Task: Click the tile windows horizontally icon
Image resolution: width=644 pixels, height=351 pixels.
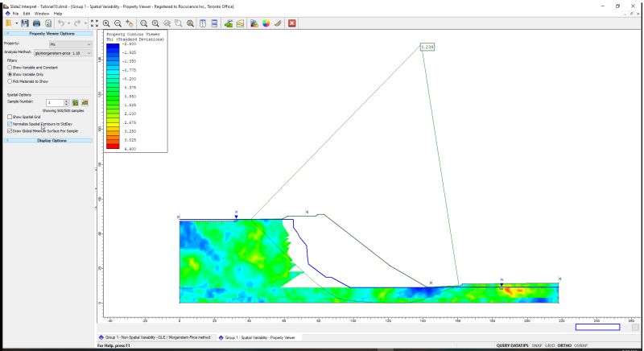Action: 214,23
